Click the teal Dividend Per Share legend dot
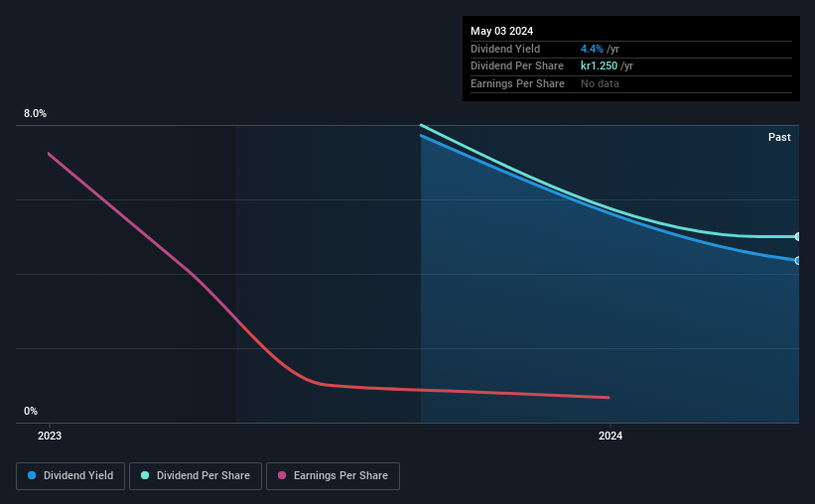Screen dimensions: 815x504 point(145,475)
